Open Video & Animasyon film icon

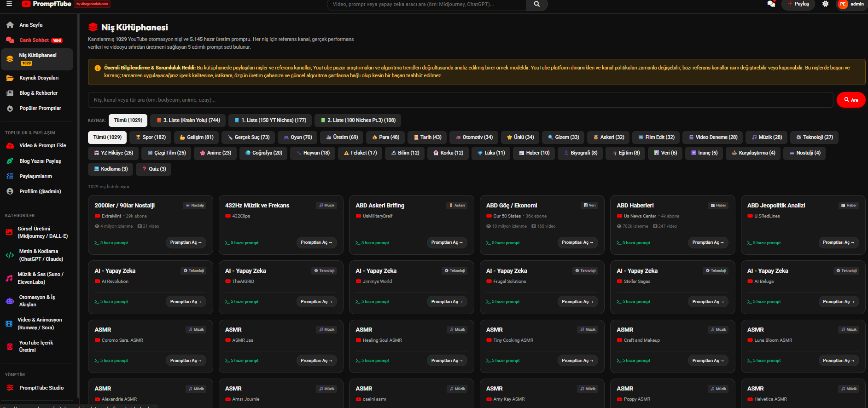[x=9, y=323]
